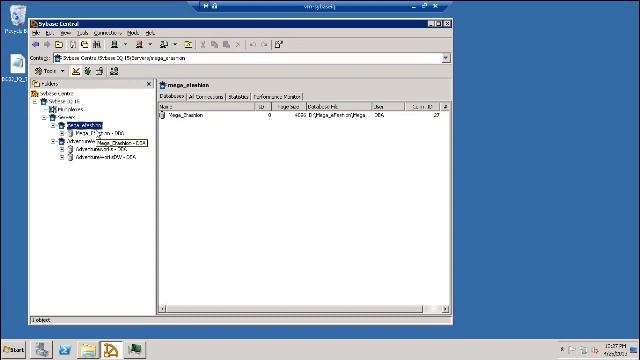640x360 pixels.
Task: Click the Redo icon in toolbar
Action: coord(264,44)
